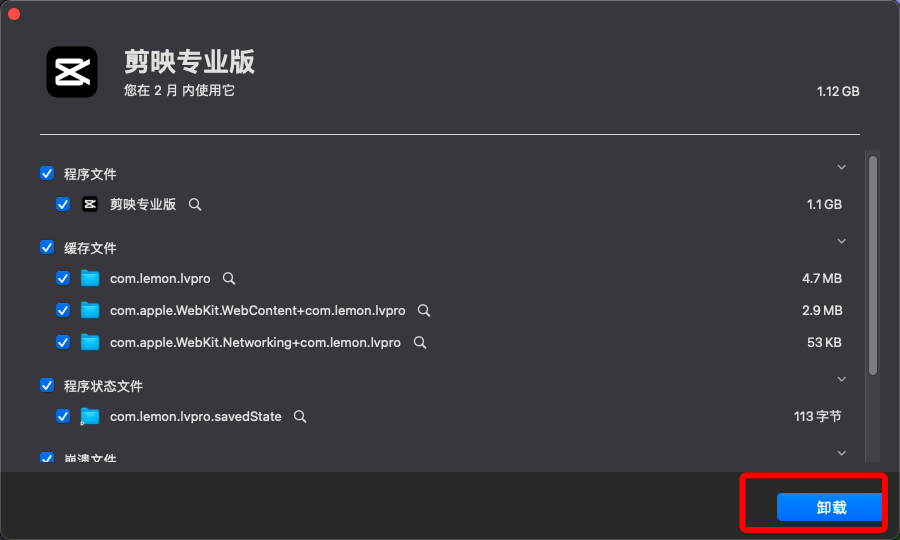Click the 您在 2 月 内使用它 text
Image resolution: width=900 pixels, height=540 pixels.
[179, 91]
